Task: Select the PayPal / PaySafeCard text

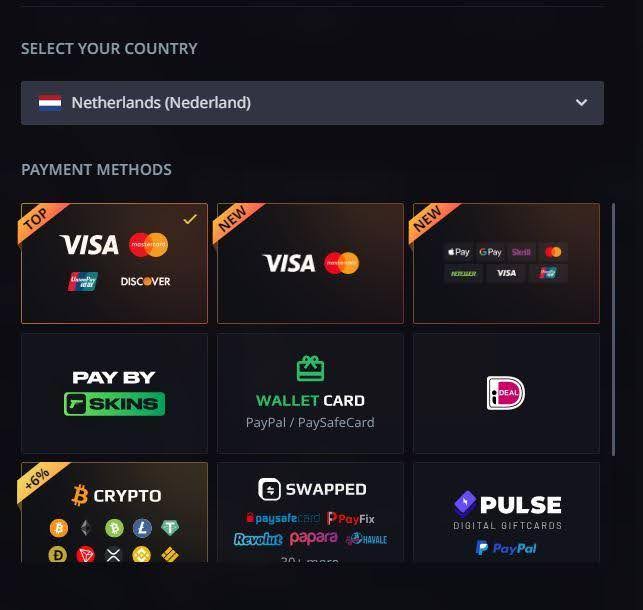Action: tap(310, 422)
